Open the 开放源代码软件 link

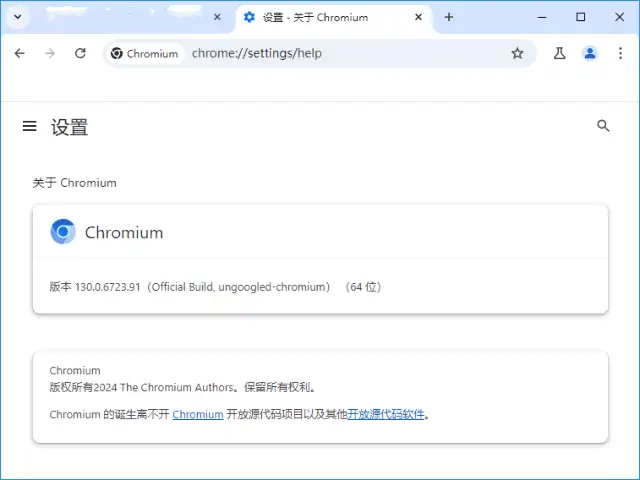pyautogui.click(x=386, y=414)
